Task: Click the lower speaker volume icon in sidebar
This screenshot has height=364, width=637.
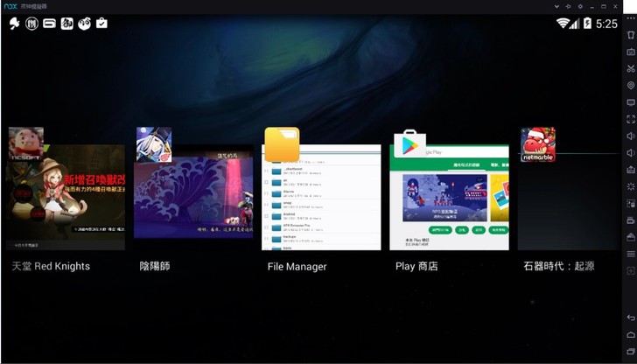Action: [x=631, y=153]
